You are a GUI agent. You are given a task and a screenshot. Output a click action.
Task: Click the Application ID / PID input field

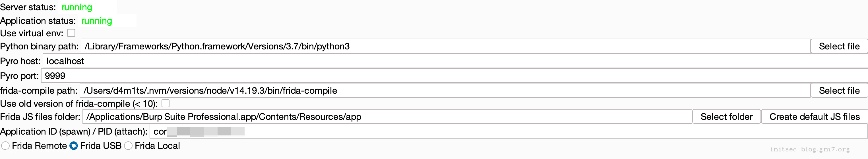pyautogui.click(x=505, y=131)
